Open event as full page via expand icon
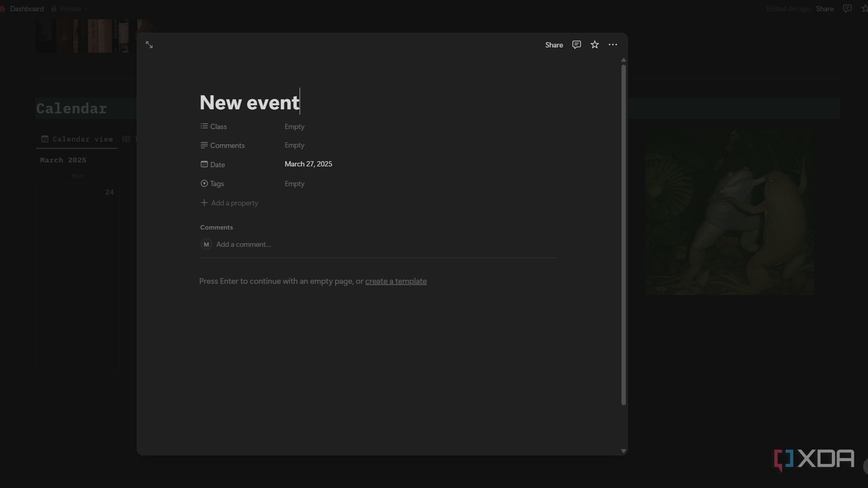This screenshot has height=488, width=868. coord(149,45)
